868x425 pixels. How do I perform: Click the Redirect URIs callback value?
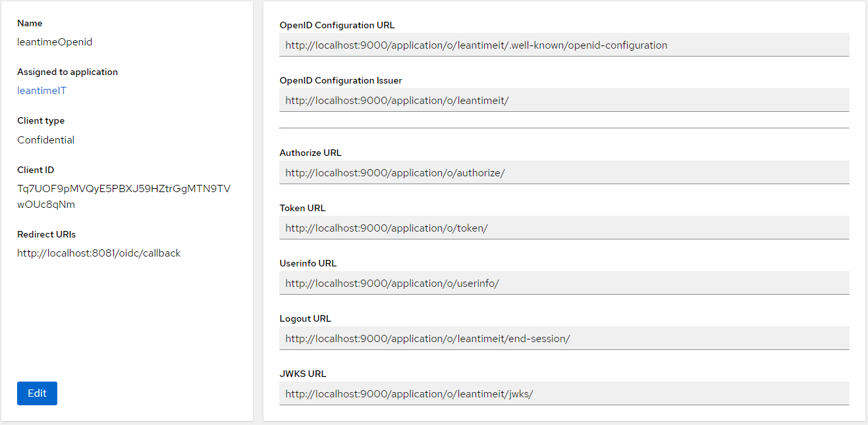tap(99, 253)
